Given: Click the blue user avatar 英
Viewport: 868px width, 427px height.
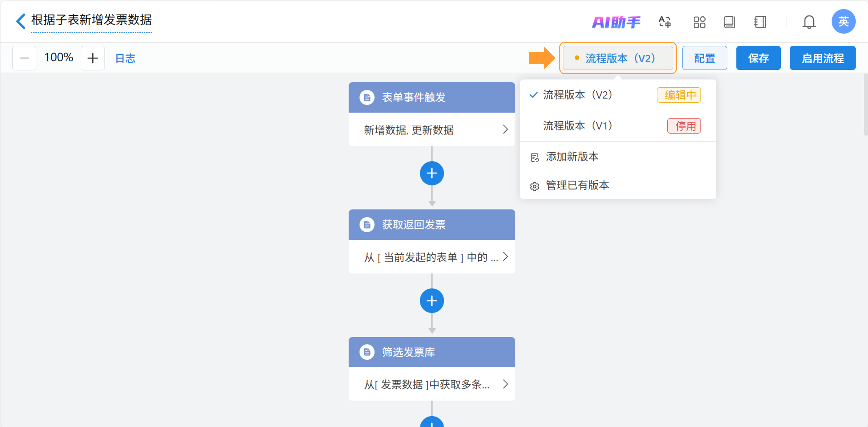Looking at the screenshot, I should pos(843,22).
